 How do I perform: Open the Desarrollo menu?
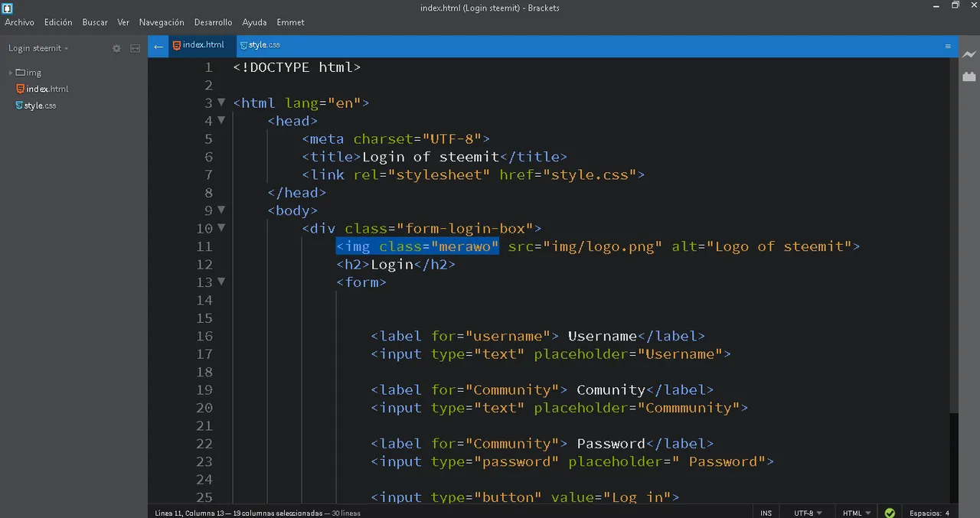click(214, 22)
